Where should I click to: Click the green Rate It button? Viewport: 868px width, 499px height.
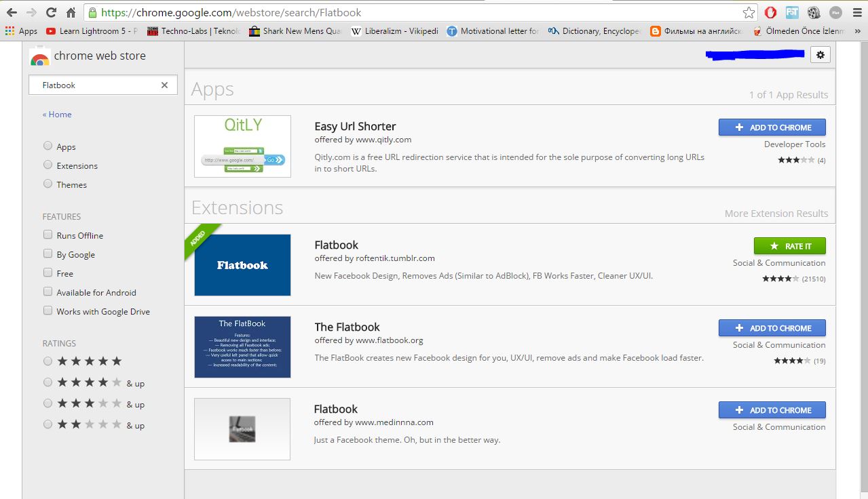tap(789, 246)
